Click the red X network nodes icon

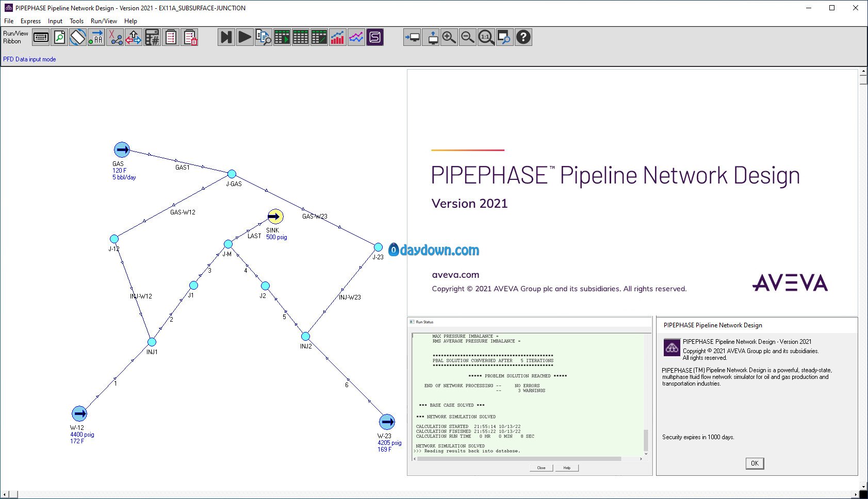click(115, 37)
